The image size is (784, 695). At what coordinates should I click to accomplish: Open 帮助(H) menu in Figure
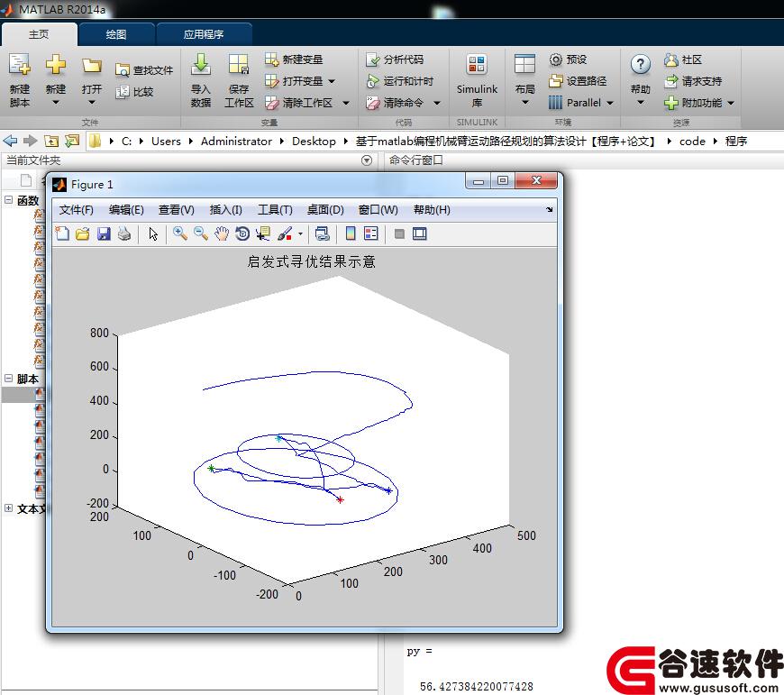tap(432, 210)
